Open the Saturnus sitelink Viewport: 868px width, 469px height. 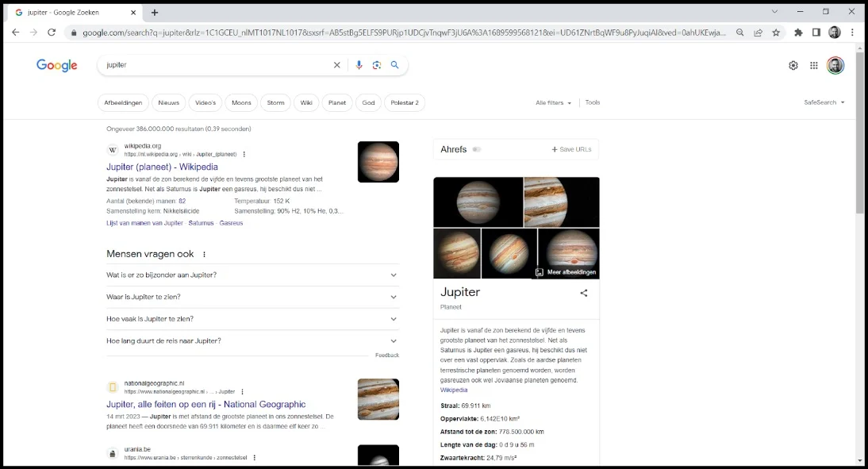pyautogui.click(x=201, y=223)
